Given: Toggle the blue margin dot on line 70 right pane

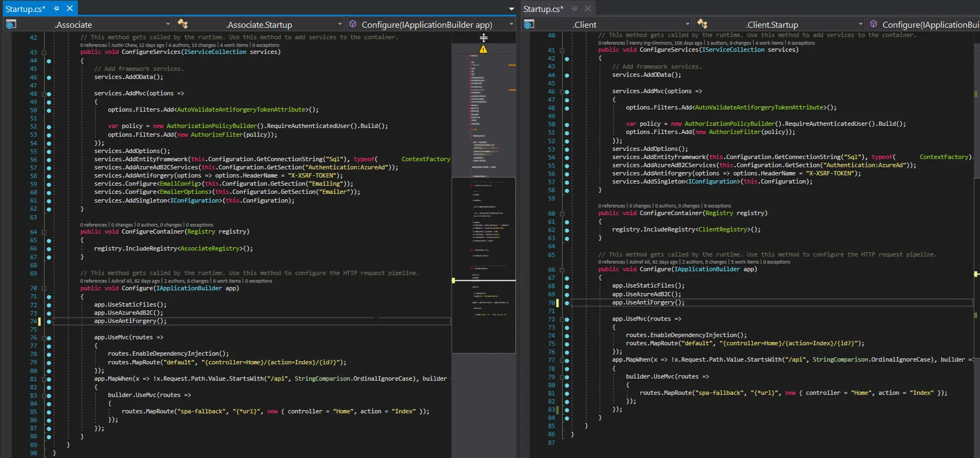Looking at the screenshot, I should click(567, 303).
